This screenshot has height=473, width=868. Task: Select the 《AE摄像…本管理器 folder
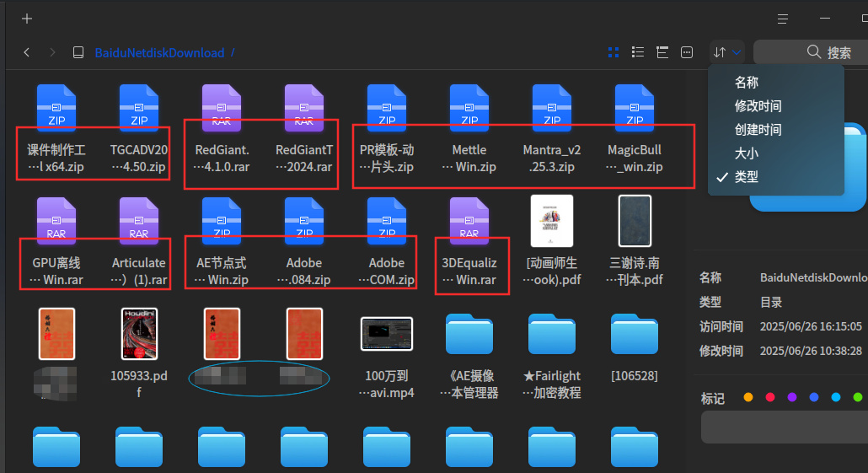tap(469, 356)
